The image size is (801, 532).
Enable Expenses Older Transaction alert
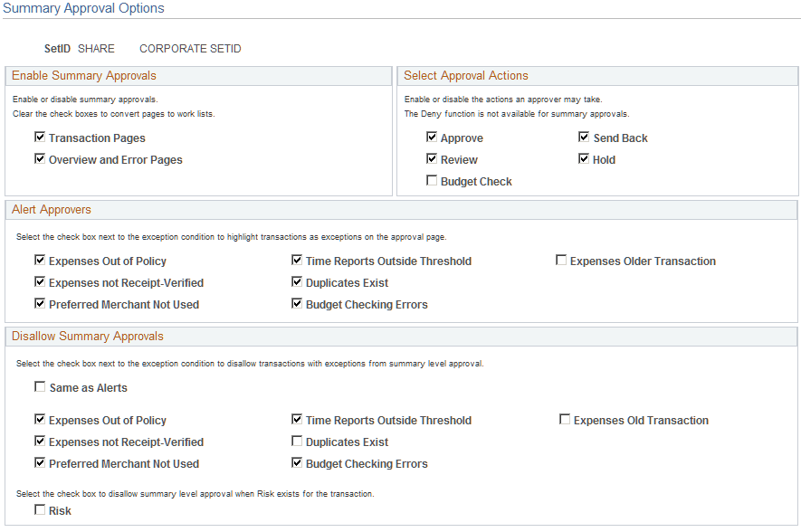point(559,261)
